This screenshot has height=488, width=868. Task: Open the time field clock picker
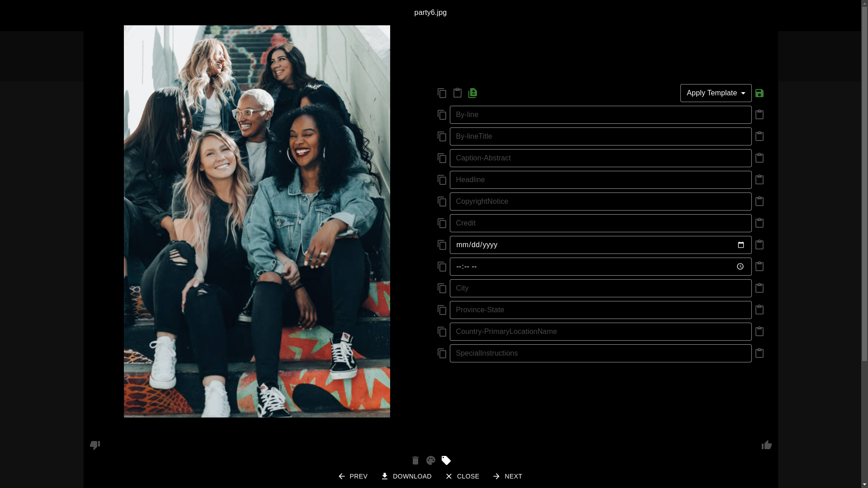click(x=740, y=267)
